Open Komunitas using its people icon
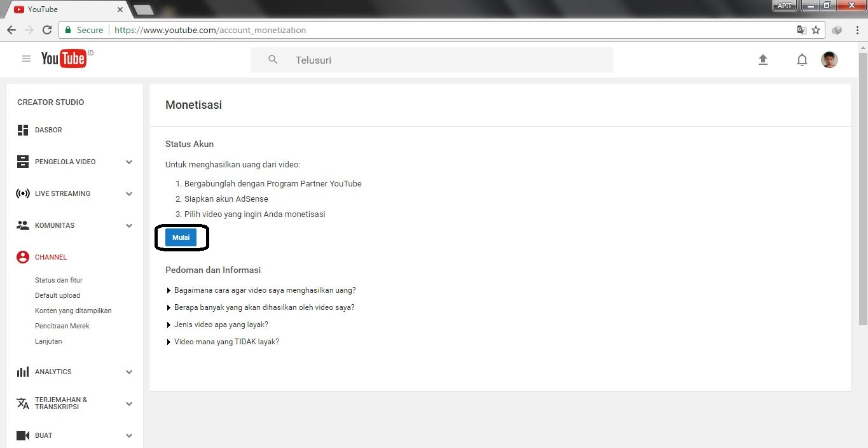 tap(22, 225)
